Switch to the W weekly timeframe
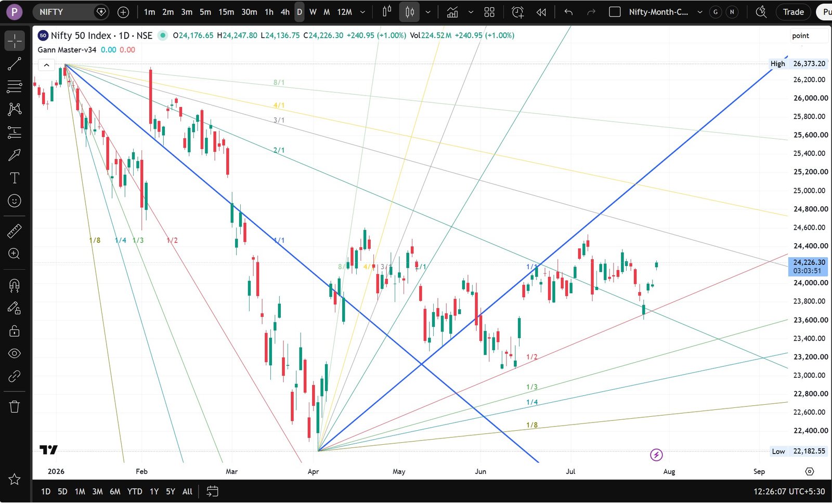 [313, 12]
